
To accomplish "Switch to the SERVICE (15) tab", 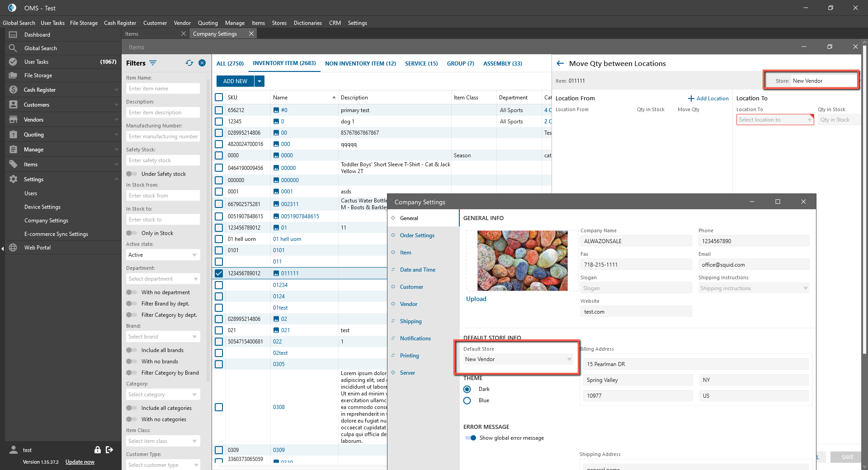I will coord(421,64).
